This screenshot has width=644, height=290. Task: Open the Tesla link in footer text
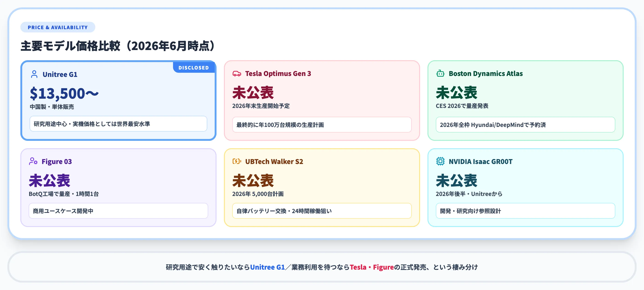tap(358, 267)
